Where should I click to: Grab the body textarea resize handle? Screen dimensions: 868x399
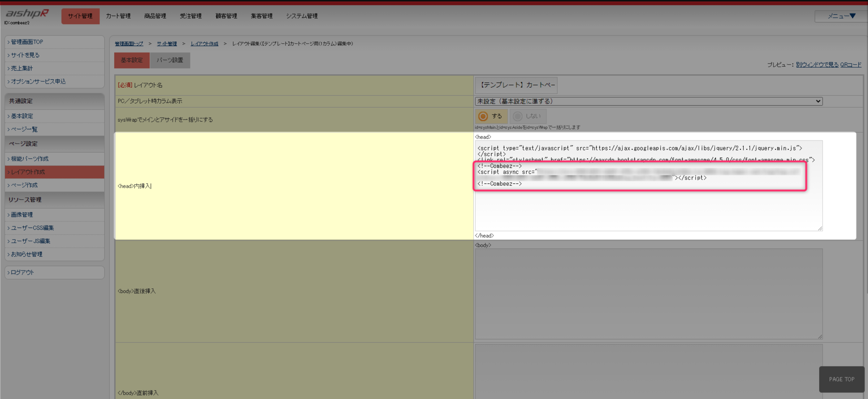click(820, 337)
